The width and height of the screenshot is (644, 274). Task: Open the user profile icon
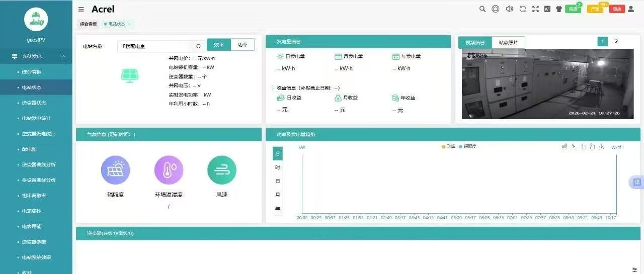pos(631,9)
